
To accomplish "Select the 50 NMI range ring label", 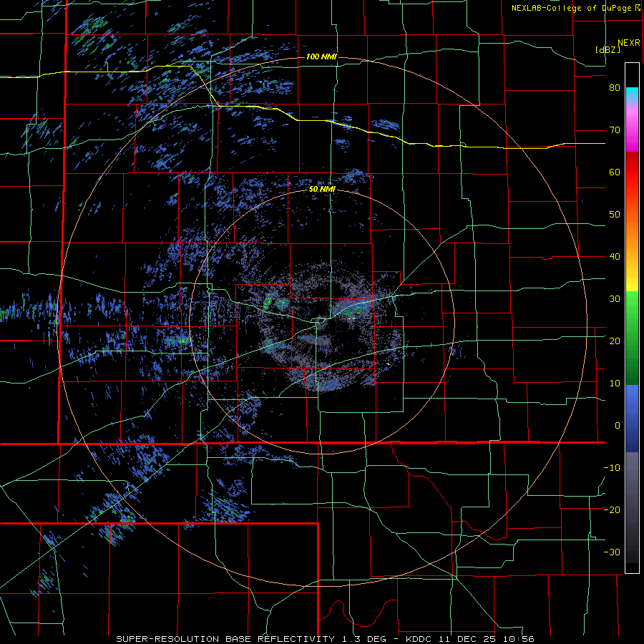I will (x=322, y=190).
